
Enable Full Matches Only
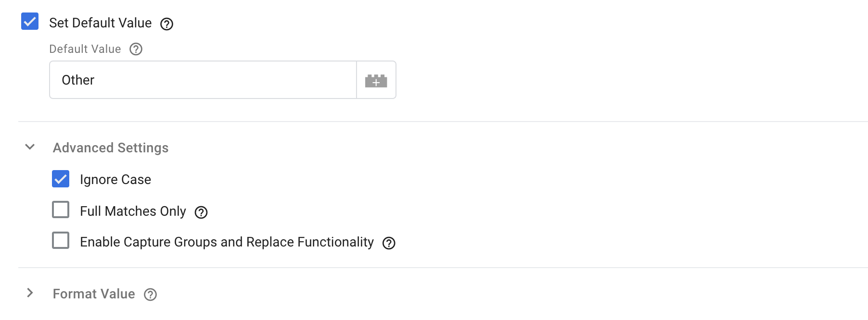tap(60, 210)
